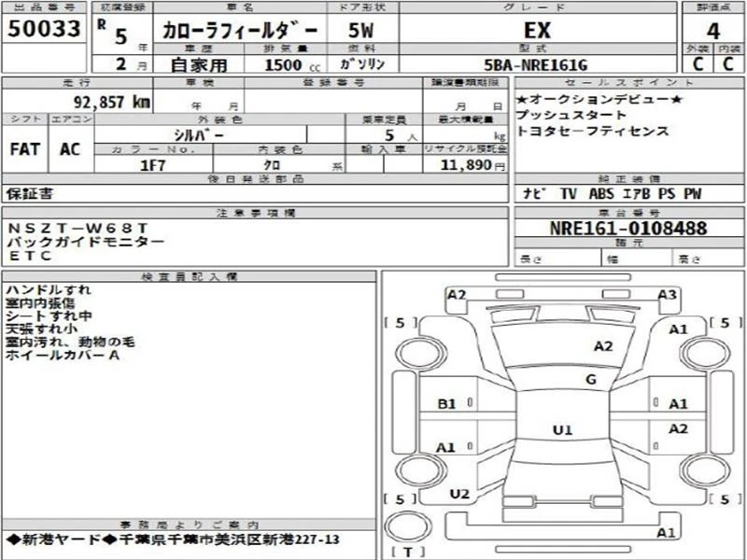The width and height of the screenshot is (747, 560).
Task: Select lot number 50033
Action: (x=44, y=29)
